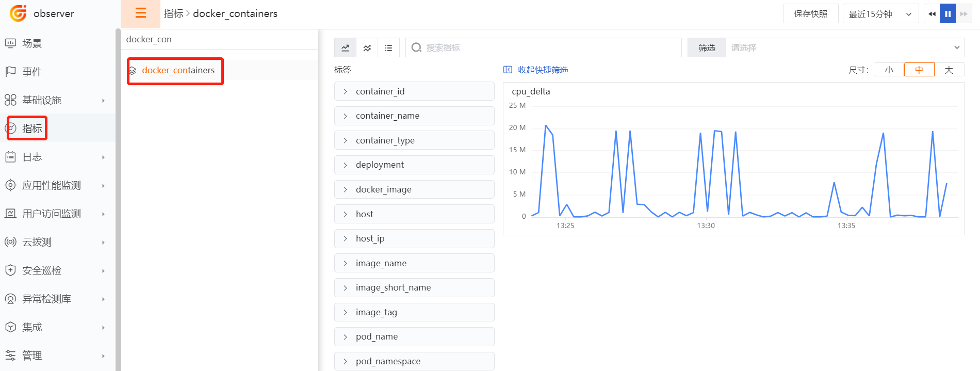Select small chart size 小

pos(889,70)
